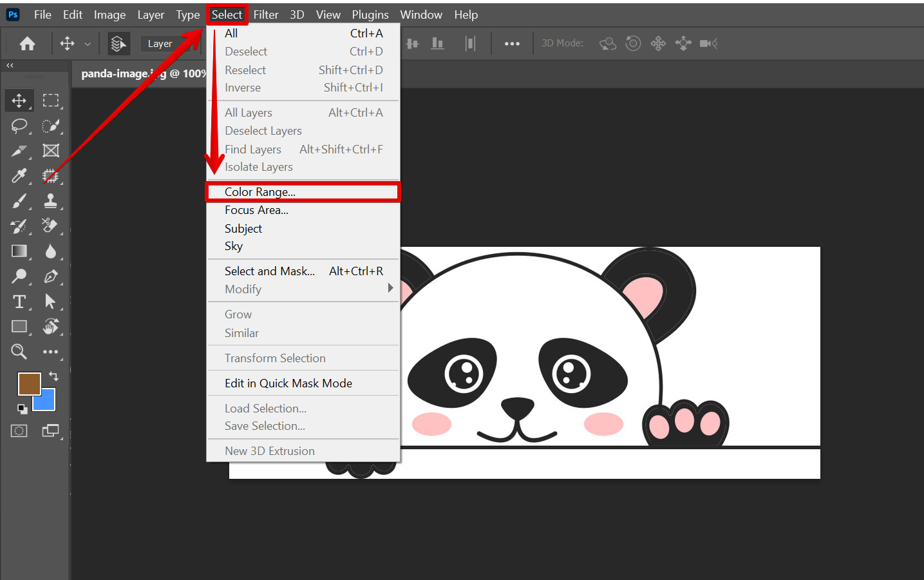The width and height of the screenshot is (924, 580).
Task: Open the Layer auto-select dropdown
Action: coord(160,44)
